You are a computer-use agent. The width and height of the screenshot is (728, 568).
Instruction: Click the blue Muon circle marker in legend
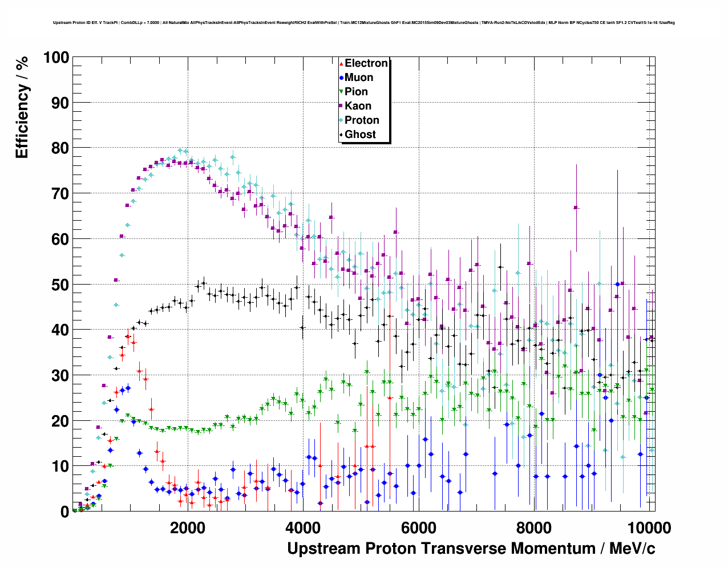click(341, 78)
